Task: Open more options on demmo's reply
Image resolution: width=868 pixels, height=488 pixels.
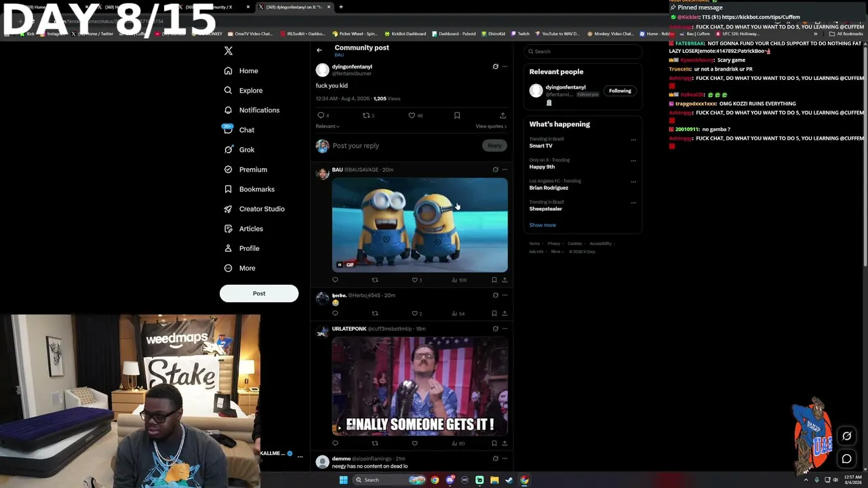Action: click(x=505, y=458)
